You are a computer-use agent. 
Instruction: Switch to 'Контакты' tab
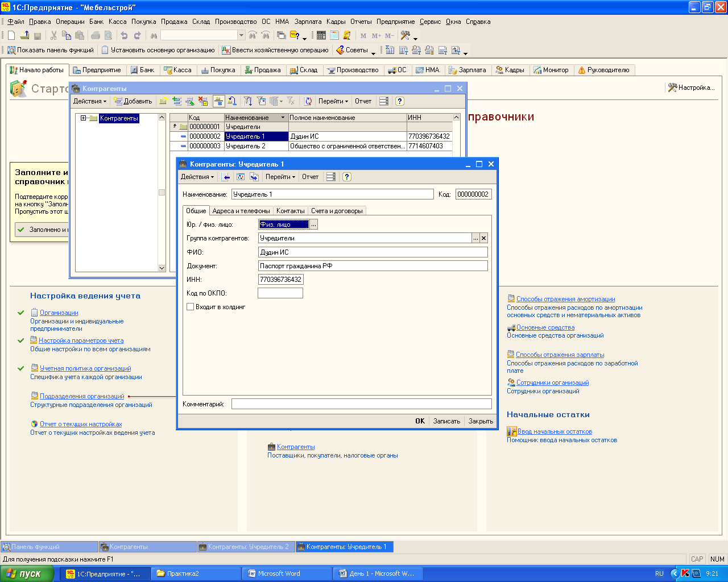290,211
